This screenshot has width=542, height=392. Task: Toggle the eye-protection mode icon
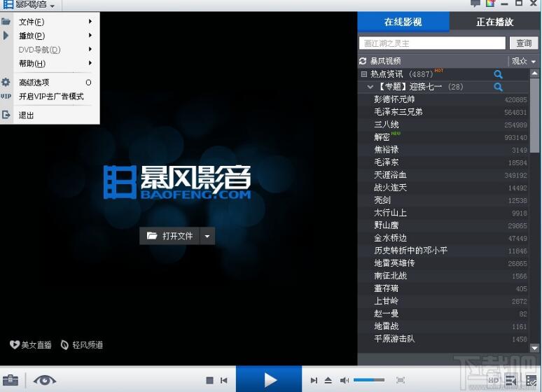44,380
